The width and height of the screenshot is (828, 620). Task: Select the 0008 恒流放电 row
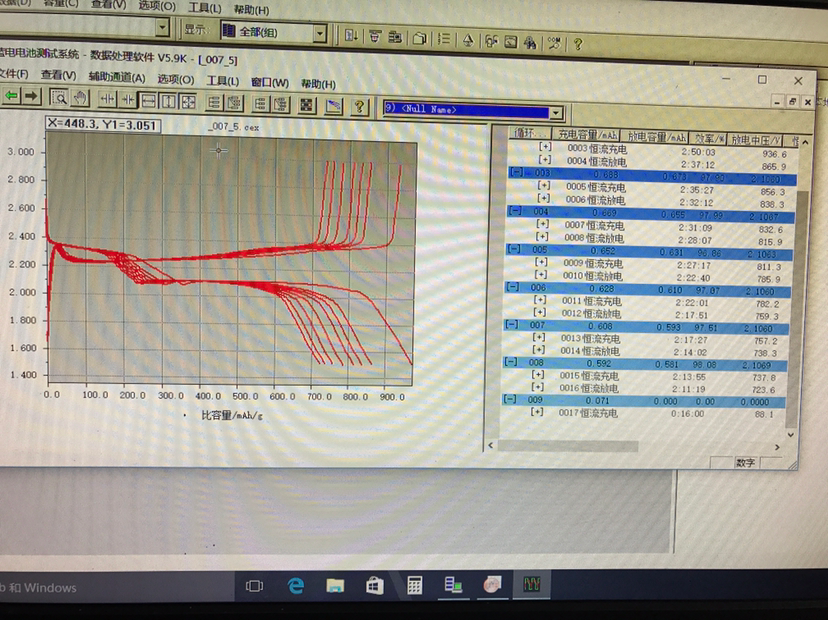point(646,239)
